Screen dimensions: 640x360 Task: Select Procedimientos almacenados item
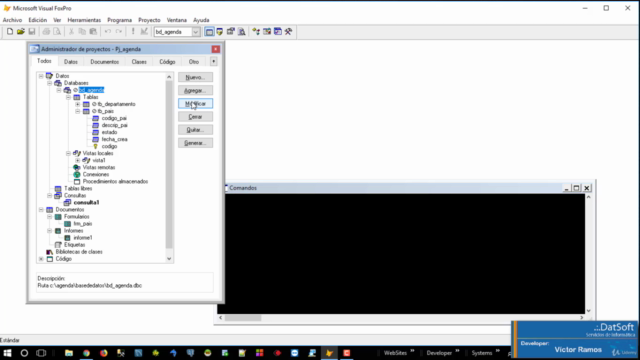(x=115, y=181)
